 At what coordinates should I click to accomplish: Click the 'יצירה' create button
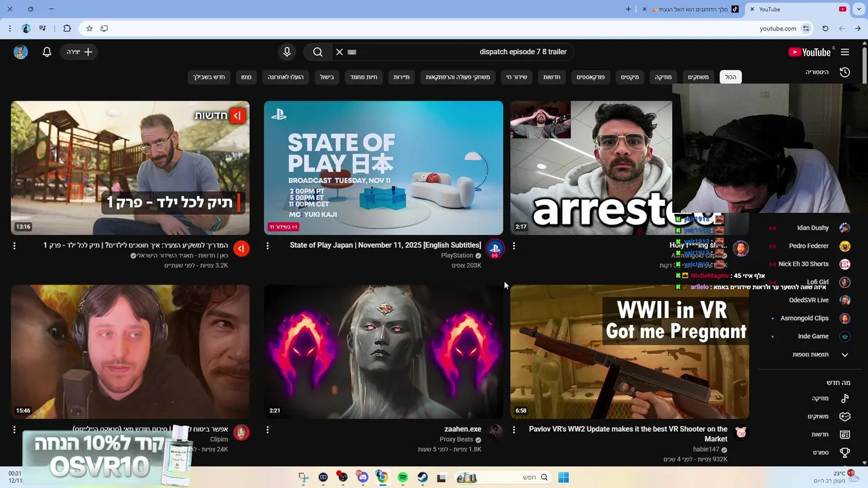click(x=79, y=52)
